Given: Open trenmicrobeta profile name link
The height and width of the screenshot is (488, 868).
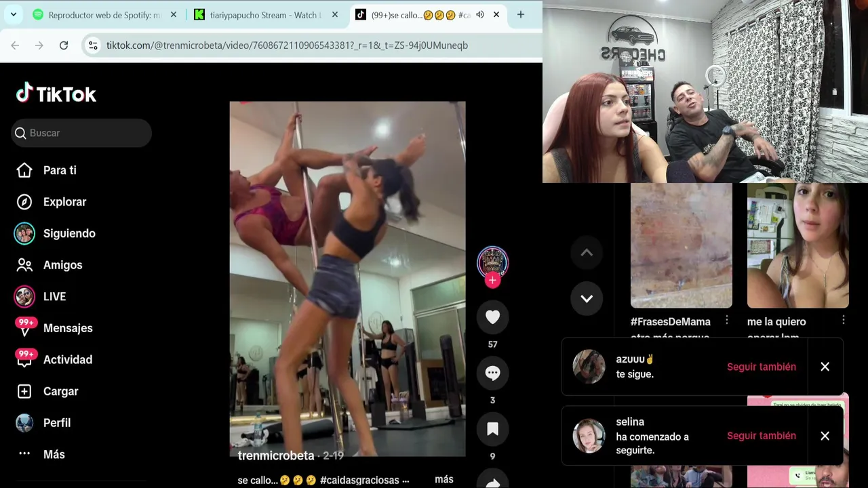Looking at the screenshot, I should 276,455.
